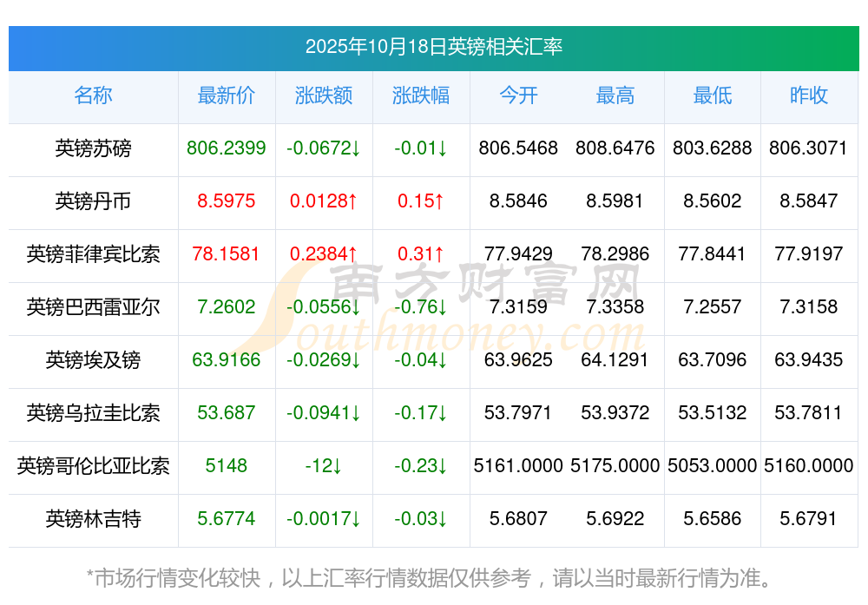This screenshot has width=868, height=605.
Task: Click change amount -0.0556↓
Action: point(324,306)
